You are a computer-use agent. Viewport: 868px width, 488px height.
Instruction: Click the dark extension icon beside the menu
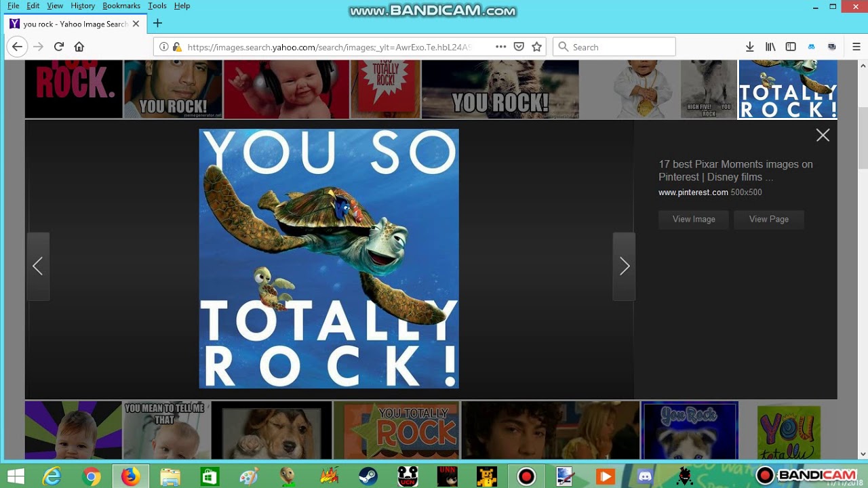832,47
